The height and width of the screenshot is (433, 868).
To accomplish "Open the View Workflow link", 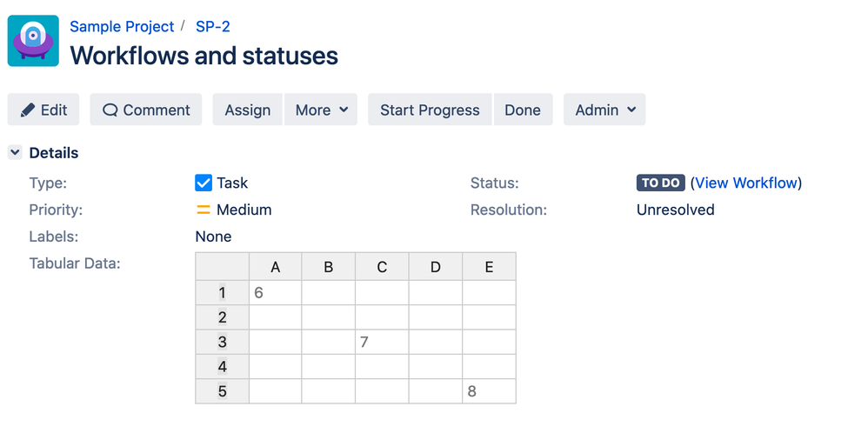I will [x=746, y=183].
